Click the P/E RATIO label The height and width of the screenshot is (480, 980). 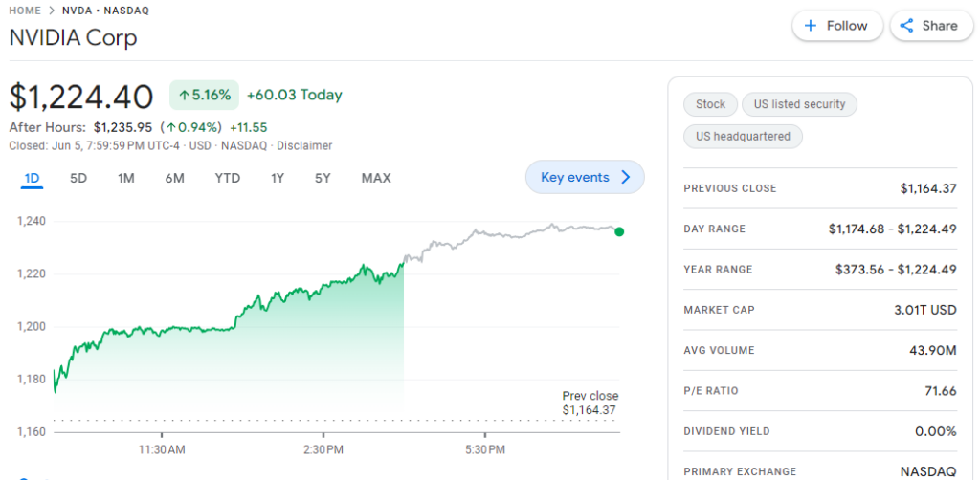[711, 391]
